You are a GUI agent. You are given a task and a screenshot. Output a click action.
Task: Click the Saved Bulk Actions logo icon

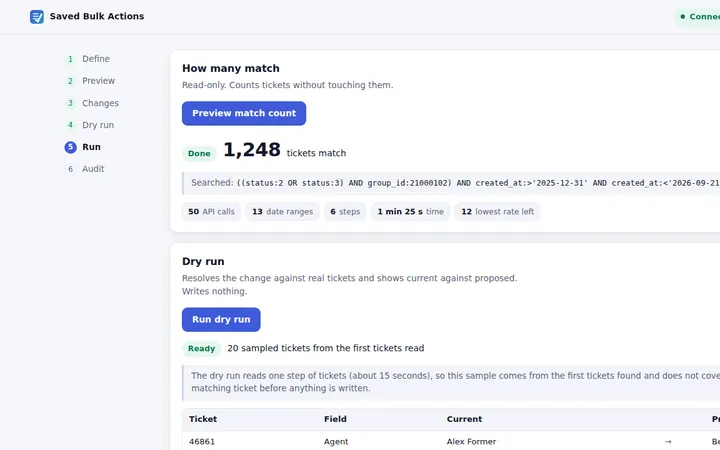tap(37, 17)
